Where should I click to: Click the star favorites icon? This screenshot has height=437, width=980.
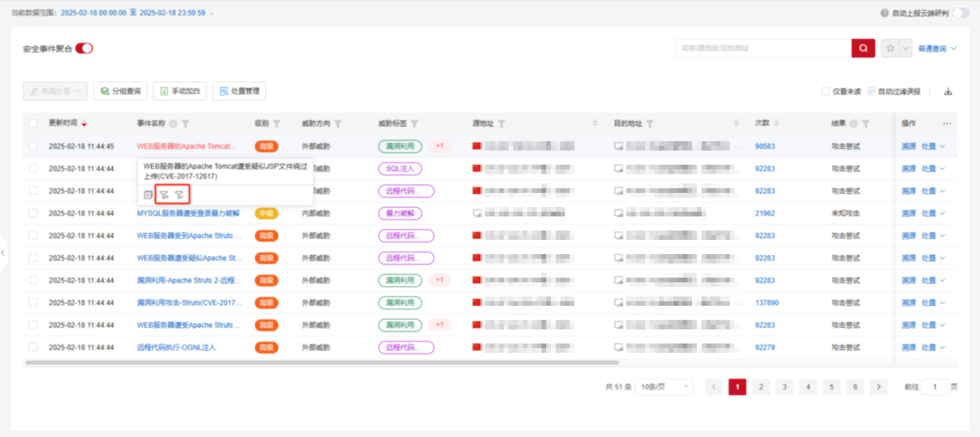890,48
